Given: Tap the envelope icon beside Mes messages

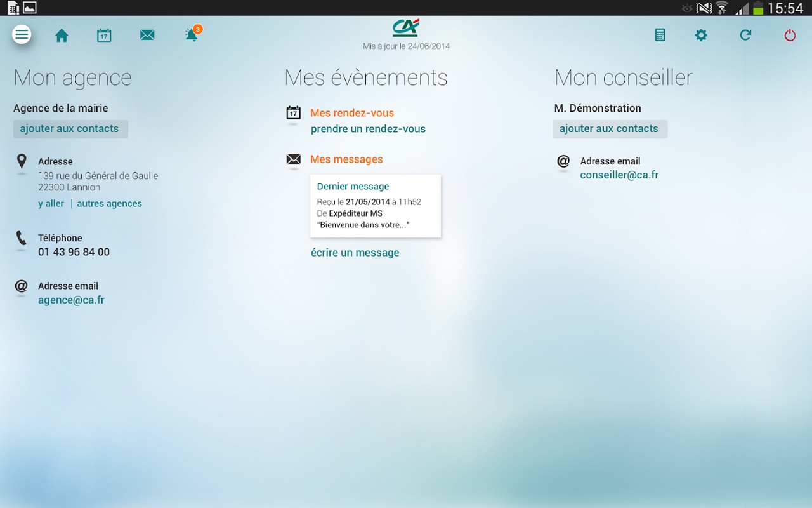Looking at the screenshot, I should [293, 159].
